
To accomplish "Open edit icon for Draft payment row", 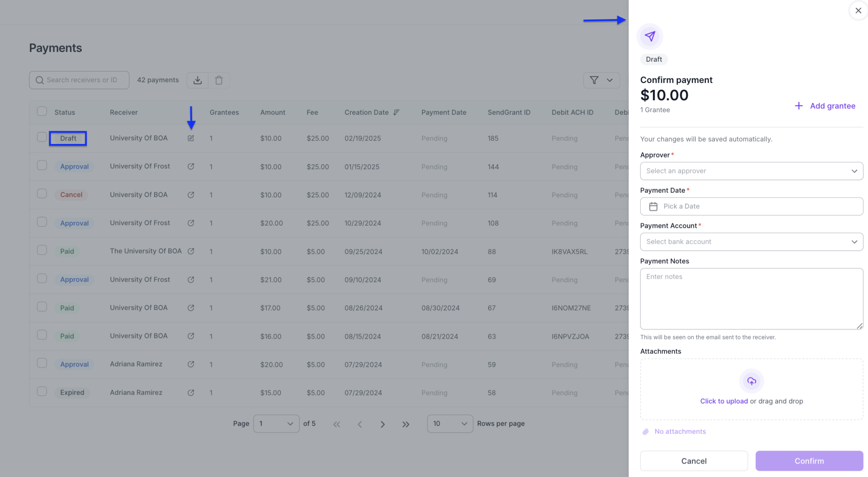I will pyautogui.click(x=191, y=138).
